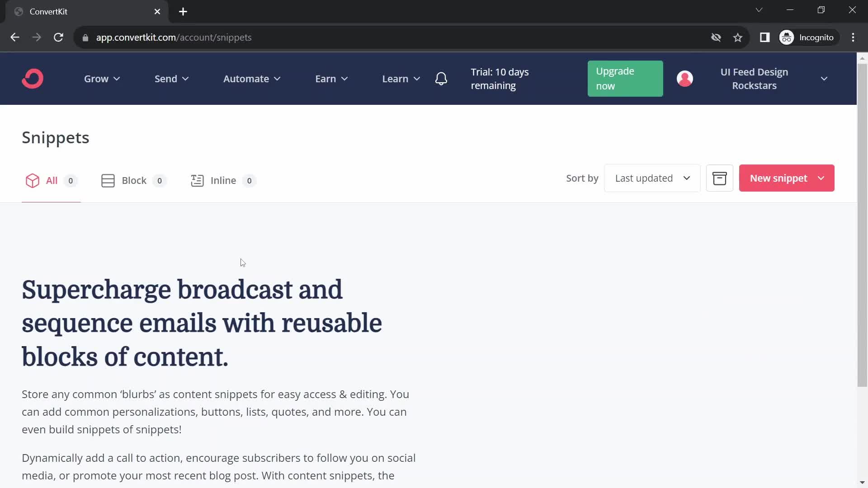Viewport: 868px width, 488px height.
Task: Click the notification bell icon
Action: pos(441,79)
